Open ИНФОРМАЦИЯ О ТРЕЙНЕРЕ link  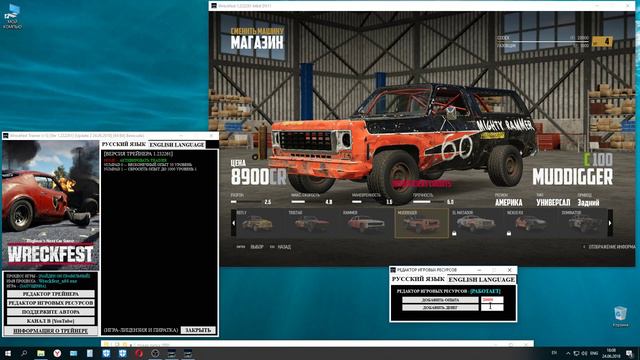click(51, 331)
